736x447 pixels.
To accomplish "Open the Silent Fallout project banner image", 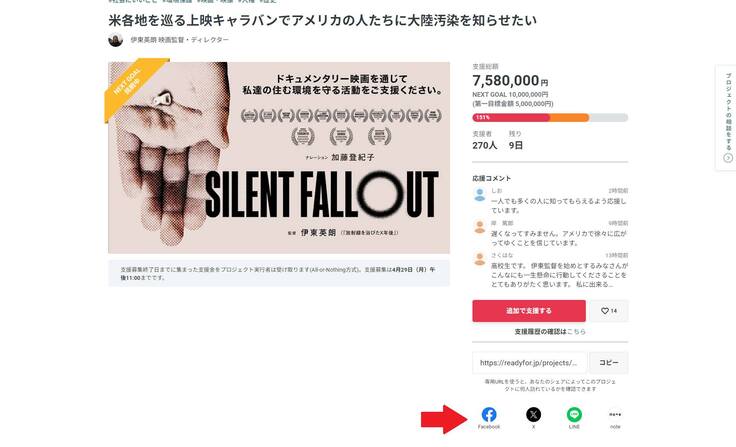I will (279, 158).
